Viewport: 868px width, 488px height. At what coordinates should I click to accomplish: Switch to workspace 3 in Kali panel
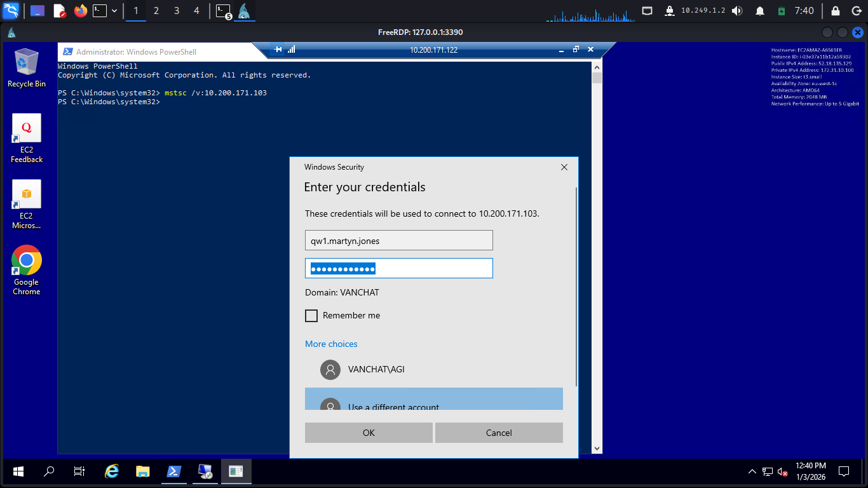(177, 11)
